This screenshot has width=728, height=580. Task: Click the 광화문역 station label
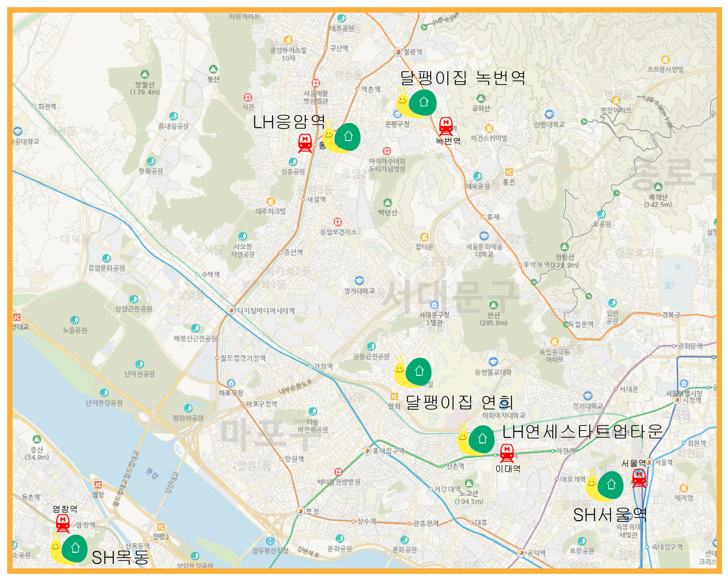[x=690, y=346]
